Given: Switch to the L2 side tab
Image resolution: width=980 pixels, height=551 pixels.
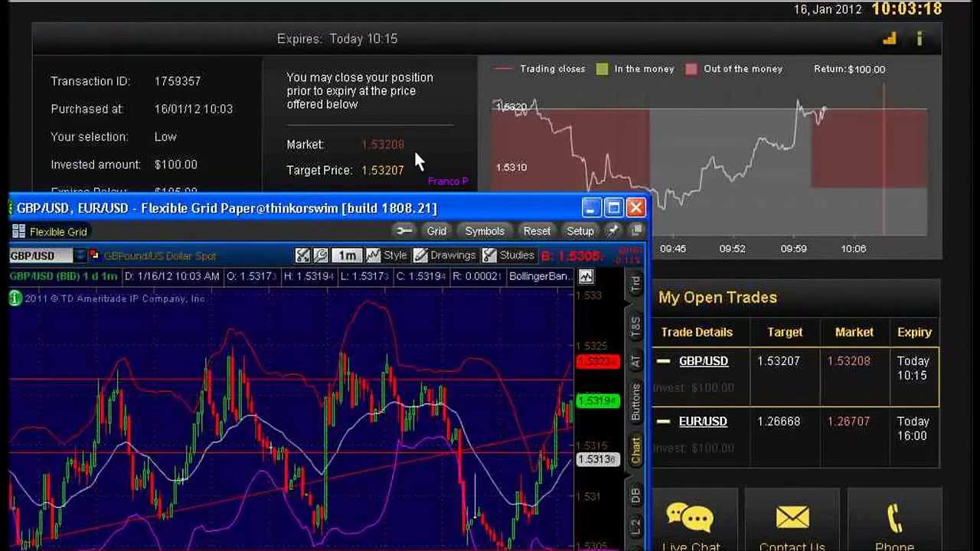Looking at the screenshot, I should [x=635, y=527].
